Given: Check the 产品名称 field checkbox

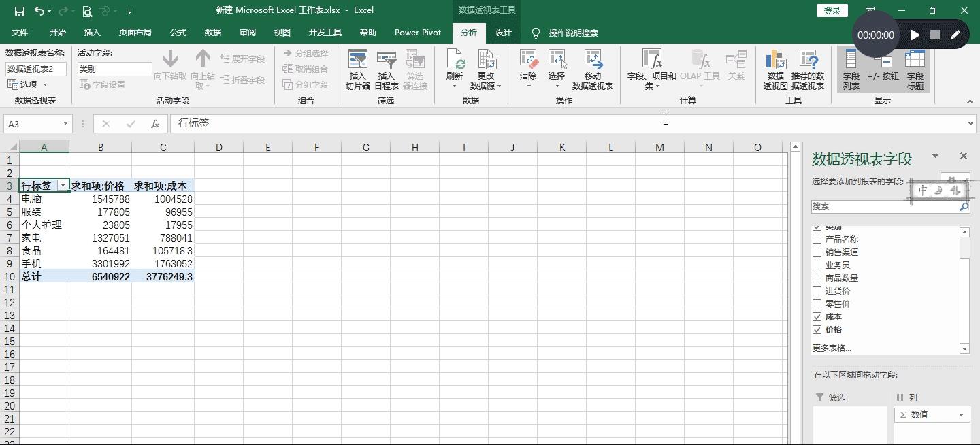Looking at the screenshot, I should [817, 240].
